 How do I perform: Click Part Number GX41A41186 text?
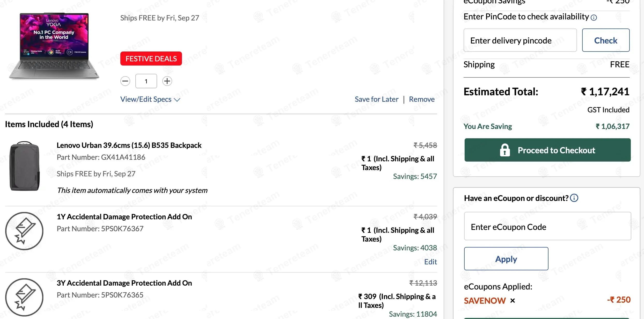[101, 157]
